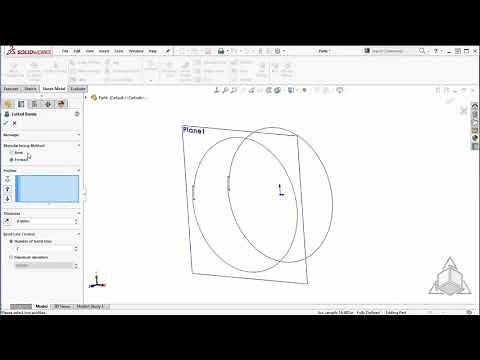Viewport: 480px width, 360px height.
Task: Collapse the Thickness section
Action: (78, 213)
